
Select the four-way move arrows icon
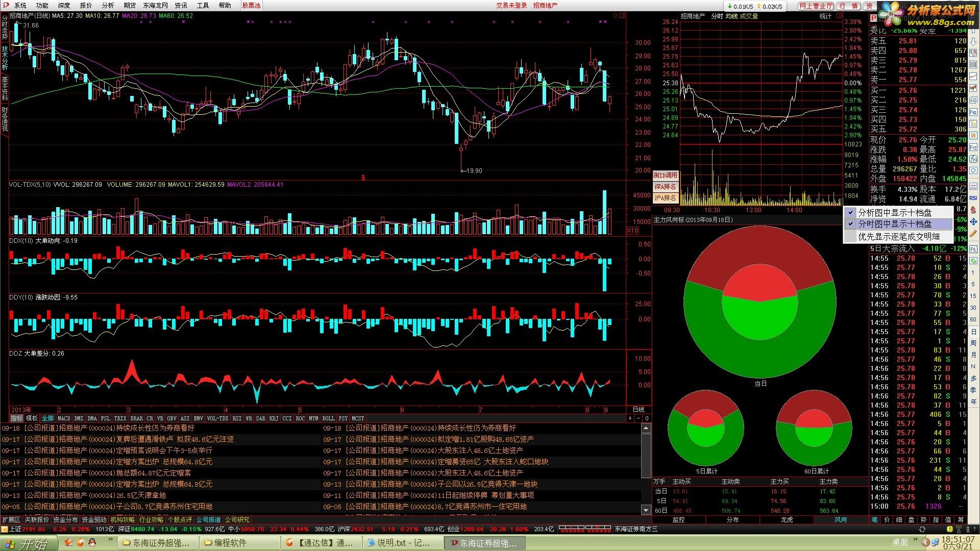pos(973,221)
